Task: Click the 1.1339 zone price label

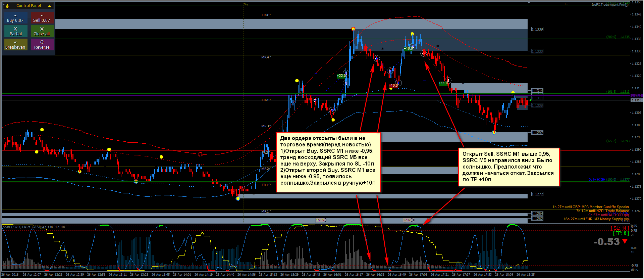Action: tap(537, 29)
